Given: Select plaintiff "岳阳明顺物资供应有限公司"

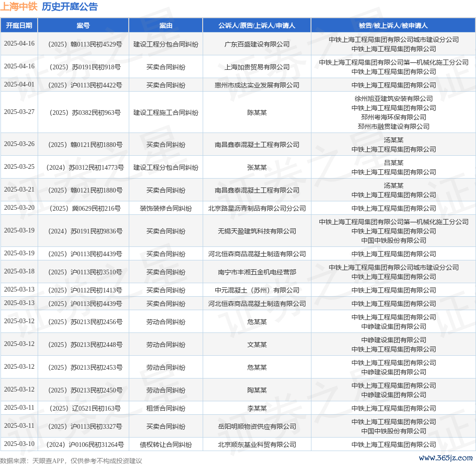Looking at the screenshot, I should point(257,427).
